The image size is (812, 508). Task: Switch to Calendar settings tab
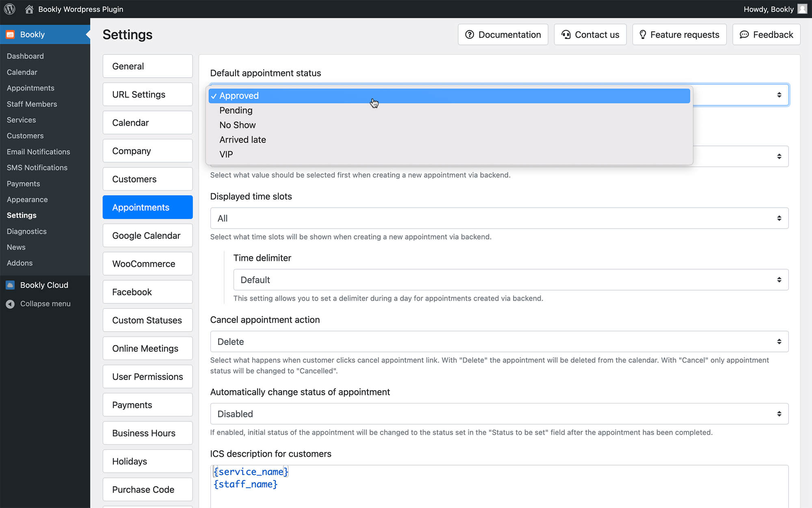[147, 122]
